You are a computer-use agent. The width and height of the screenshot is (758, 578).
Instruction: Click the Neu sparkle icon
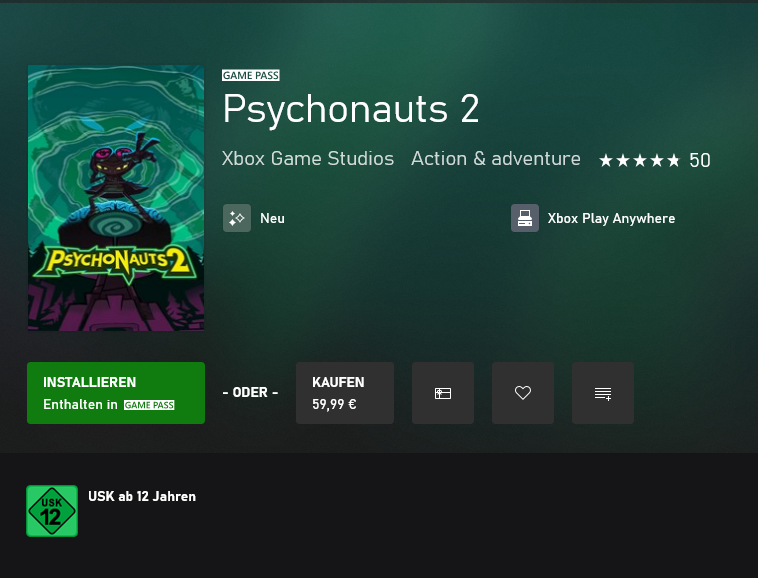point(237,218)
